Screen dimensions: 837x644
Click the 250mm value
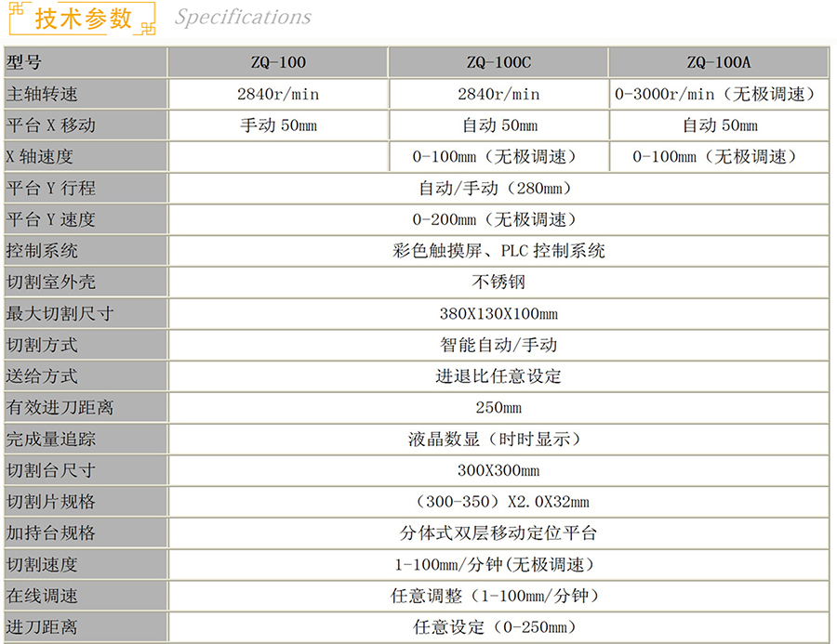tap(498, 408)
